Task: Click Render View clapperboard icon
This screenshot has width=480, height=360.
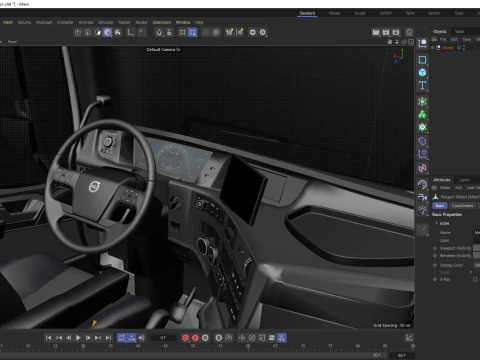Action: tap(376, 32)
